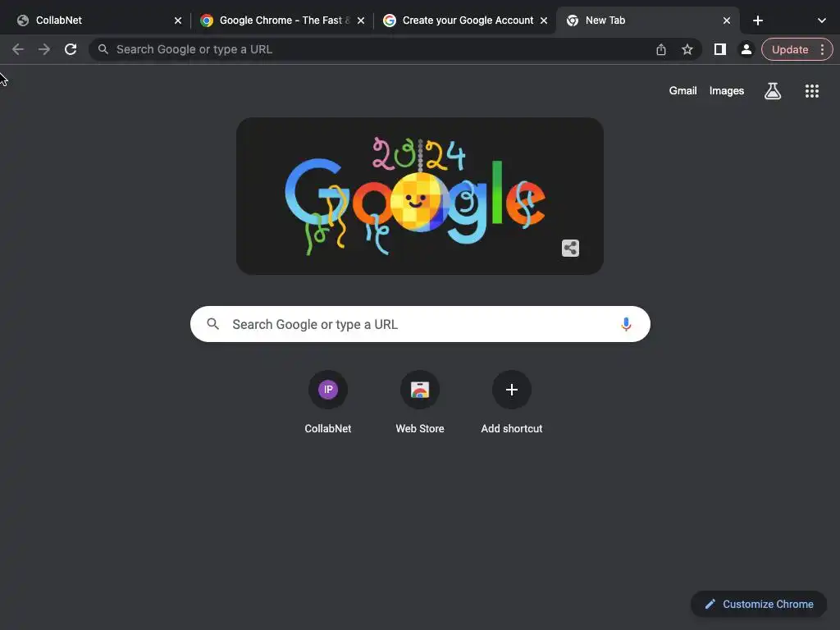The image size is (840, 630).
Task: Click Customize Chrome button
Action: point(759,604)
